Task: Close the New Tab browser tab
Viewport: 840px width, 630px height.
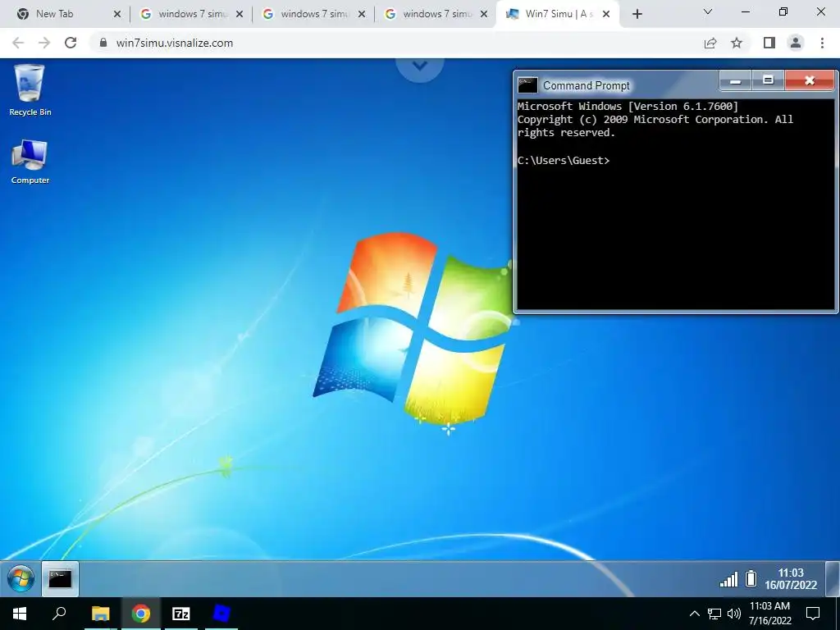Action: point(117,15)
